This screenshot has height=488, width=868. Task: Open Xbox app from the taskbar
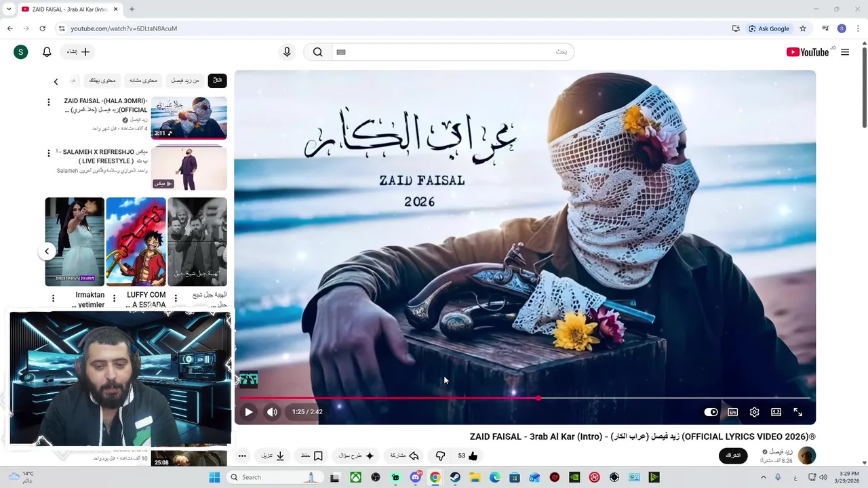pos(355,477)
